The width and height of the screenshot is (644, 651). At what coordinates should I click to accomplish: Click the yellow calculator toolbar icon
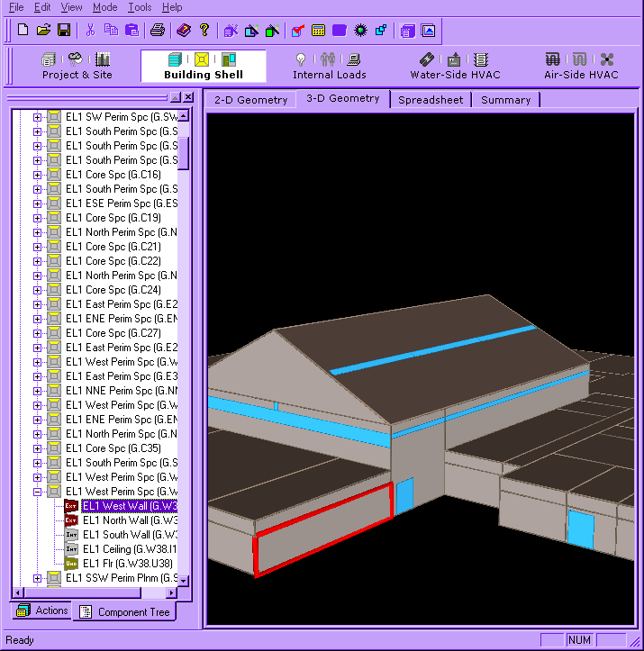pos(318,30)
